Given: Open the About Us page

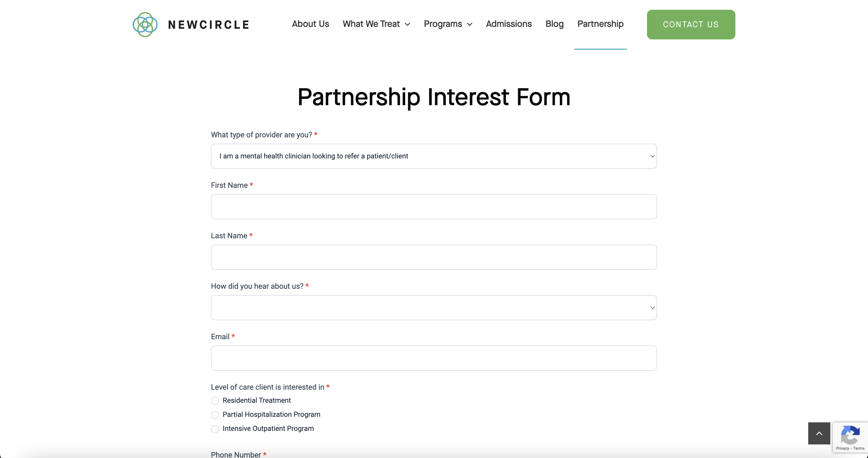Looking at the screenshot, I should pos(310,24).
